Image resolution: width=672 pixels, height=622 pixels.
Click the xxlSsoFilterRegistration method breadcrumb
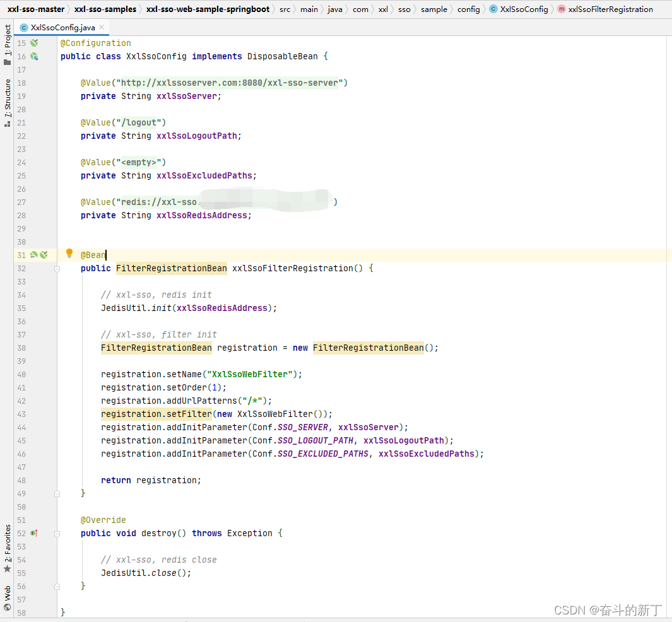coord(606,9)
